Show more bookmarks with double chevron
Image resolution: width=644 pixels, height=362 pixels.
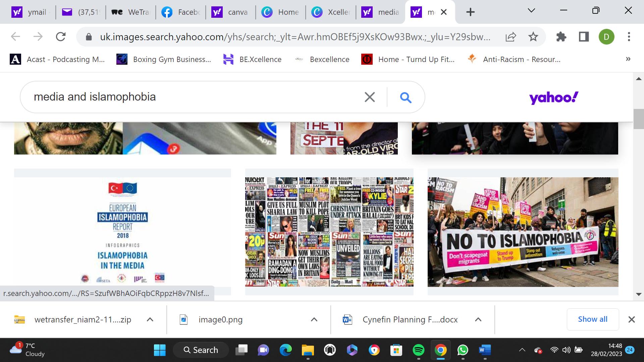click(628, 59)
